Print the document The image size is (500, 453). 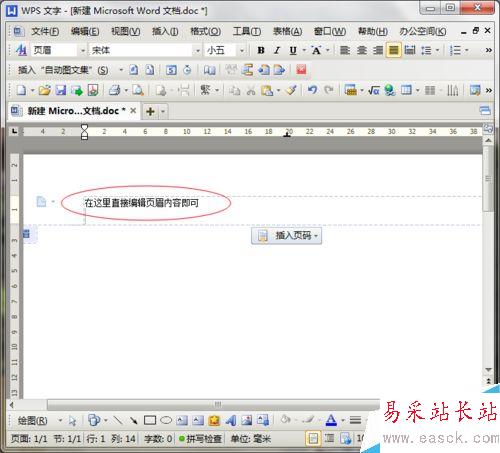coord(115,90)
